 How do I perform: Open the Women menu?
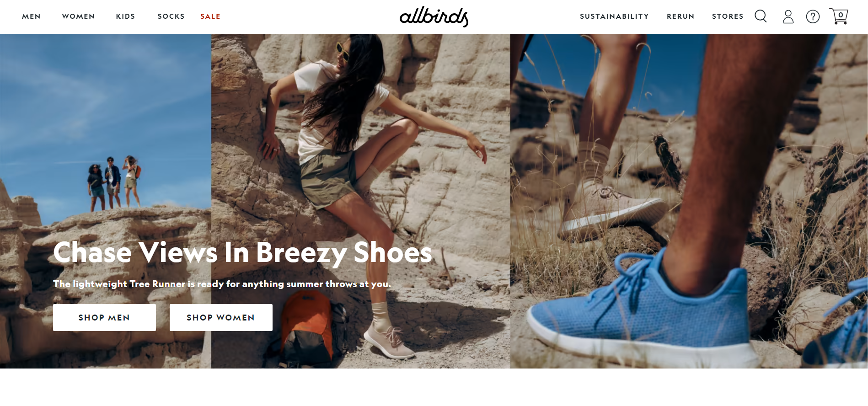coord(79,16)
